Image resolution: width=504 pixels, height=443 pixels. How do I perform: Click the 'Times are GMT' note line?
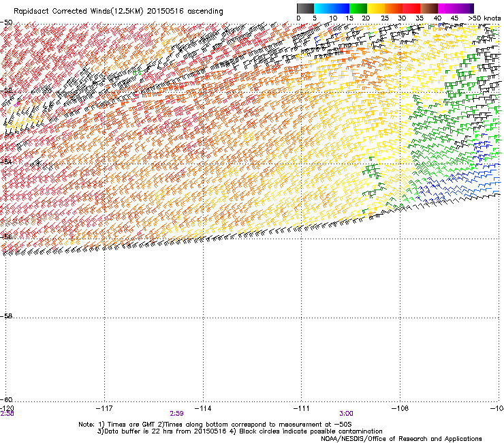click(x=215, y=425)
